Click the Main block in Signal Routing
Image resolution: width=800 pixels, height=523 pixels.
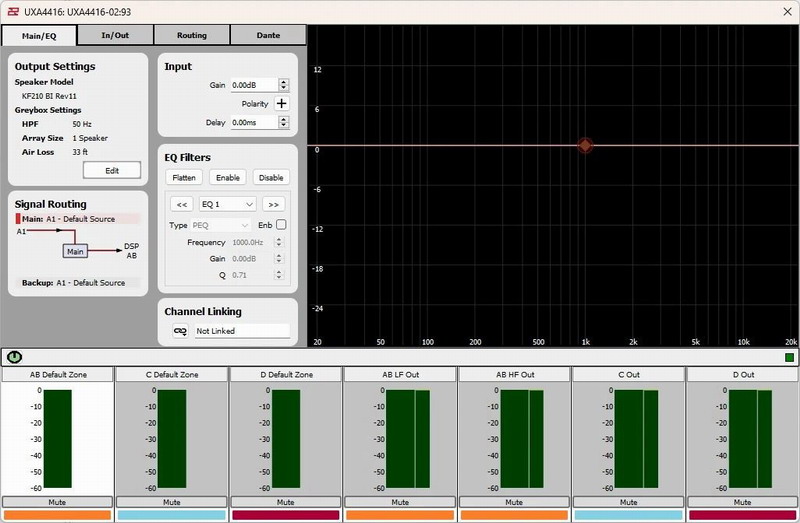click(76, 251)
